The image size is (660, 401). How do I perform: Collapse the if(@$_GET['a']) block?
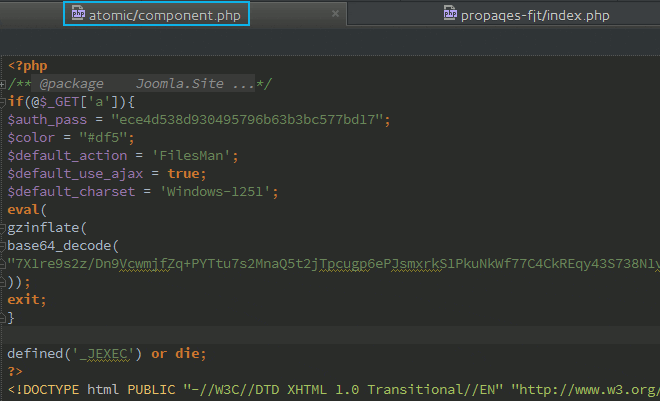point(3,102)
